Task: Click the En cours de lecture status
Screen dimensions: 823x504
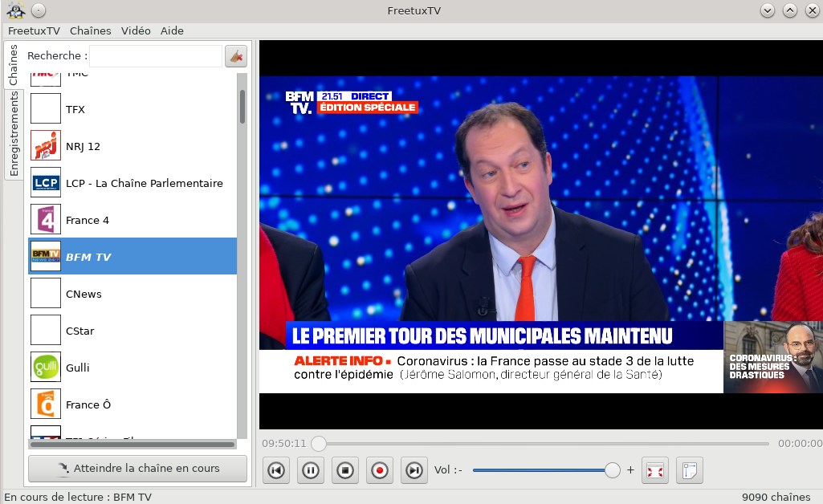Action: [78, 498]
